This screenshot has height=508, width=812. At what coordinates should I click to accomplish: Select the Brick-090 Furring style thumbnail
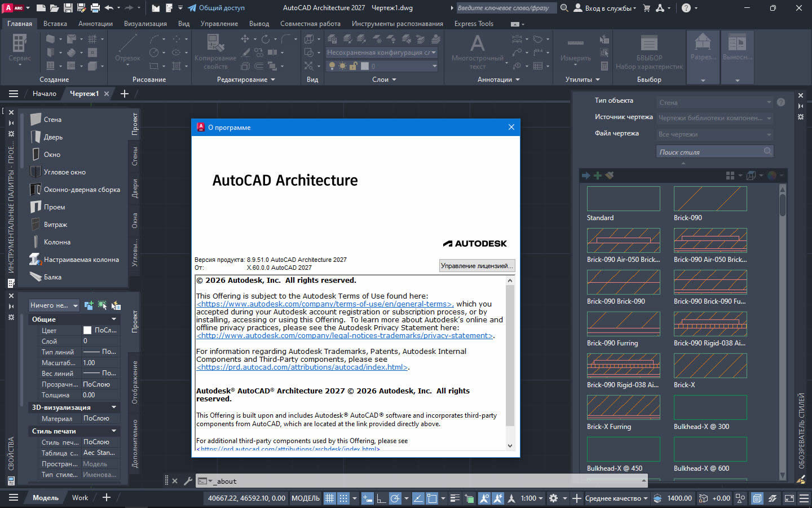623,324
